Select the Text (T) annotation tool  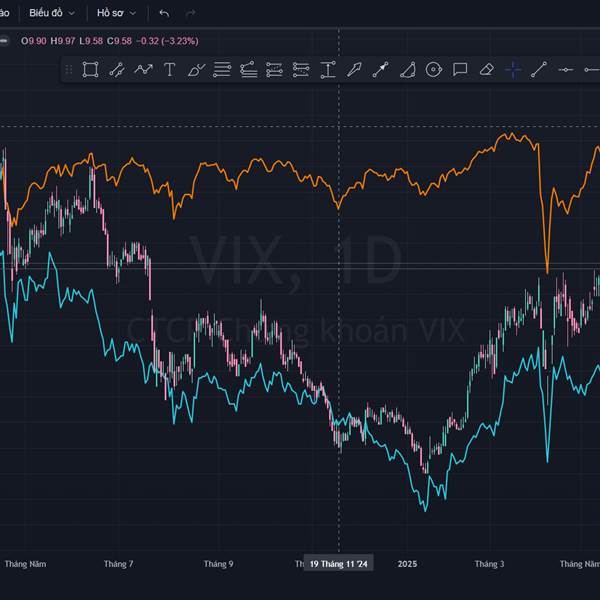pyautogui.click(x=170, y=70)
